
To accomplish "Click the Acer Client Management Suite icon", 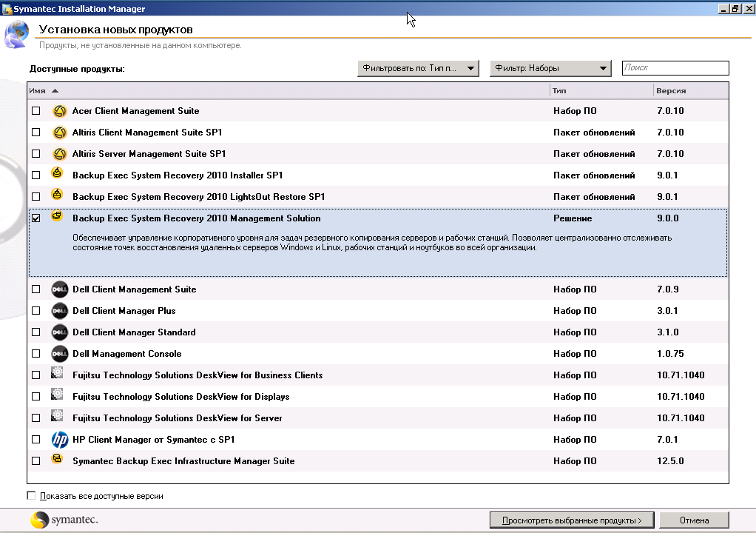I will [x=60, y=111].
